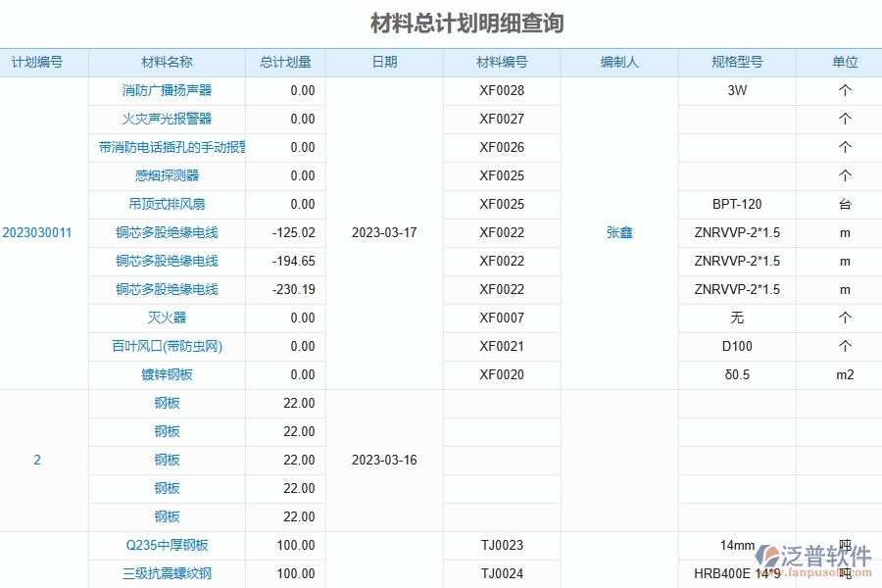This screenshot has width=882, height=588.
Task: Select material 火灾声光报警器
Action: point(164,119)
